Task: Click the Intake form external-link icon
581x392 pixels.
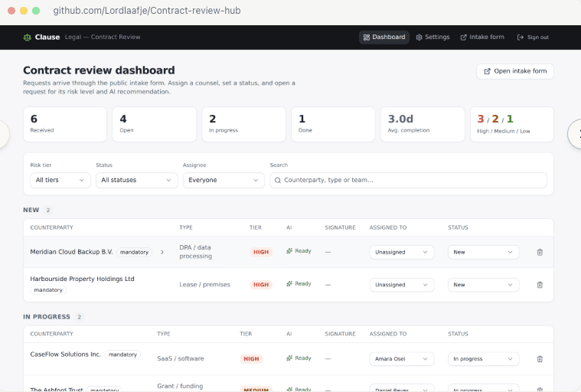Action: pos(464,38)
